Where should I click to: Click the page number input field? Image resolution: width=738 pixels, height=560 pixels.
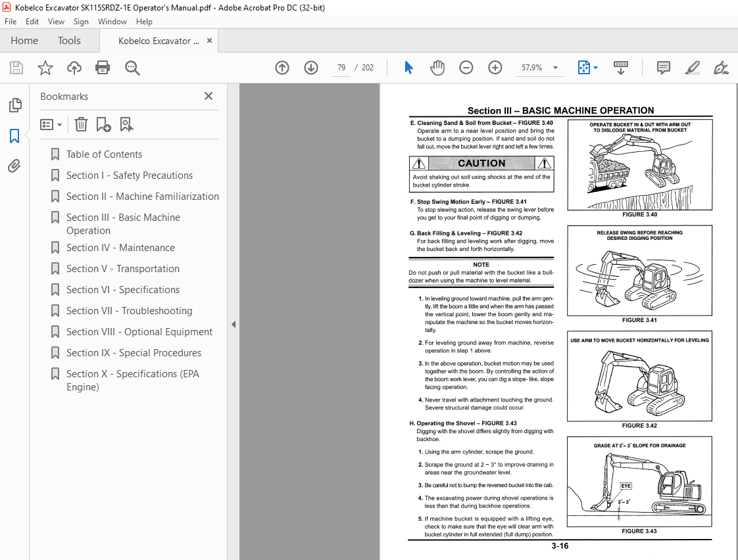pyautogui.click(x=341, y=68)
